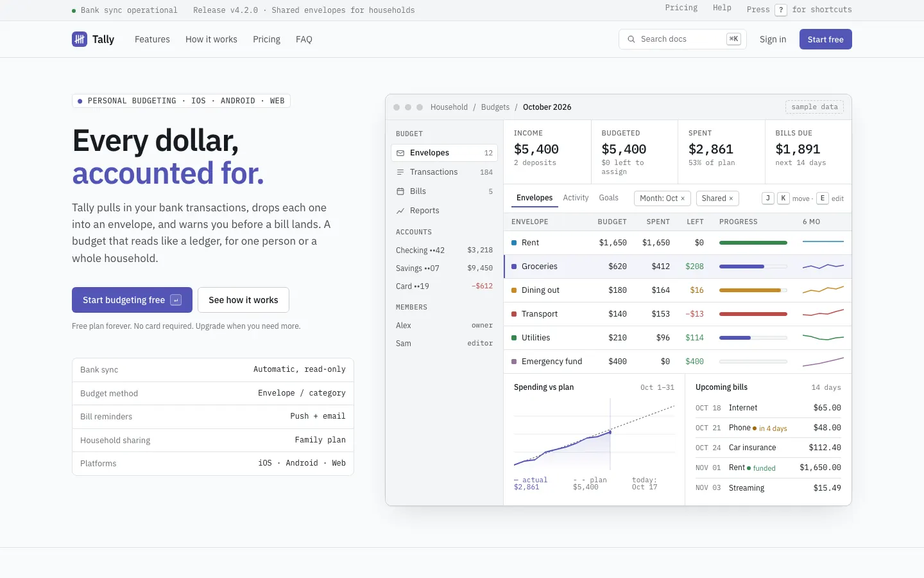Click the Rent envelope color marker
The height and width of the screenshot is (578, 924).
514,243
